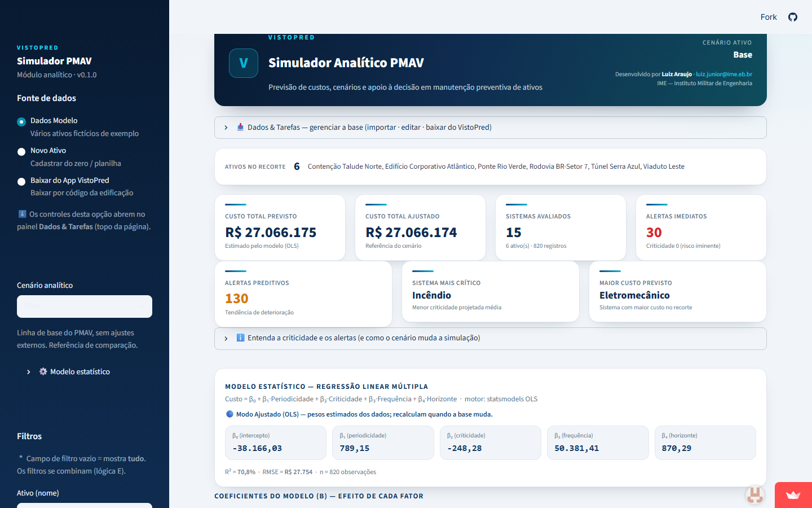Click the Coeficientes do Modelo section heading

319,496
